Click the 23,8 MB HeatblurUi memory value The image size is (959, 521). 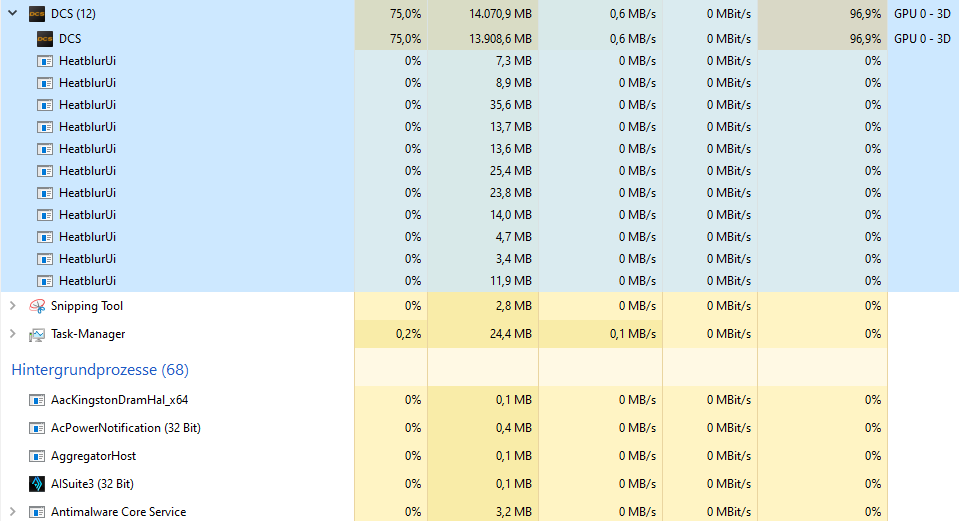[511, 193]
